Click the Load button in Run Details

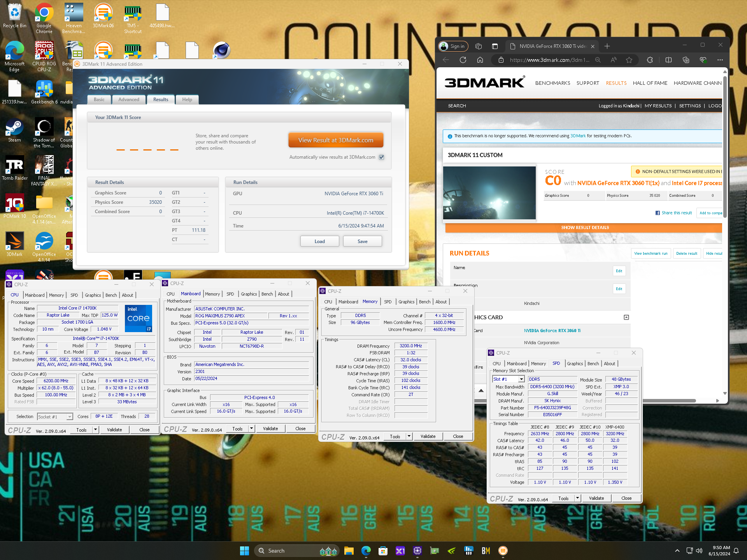[x=319, y=241]
